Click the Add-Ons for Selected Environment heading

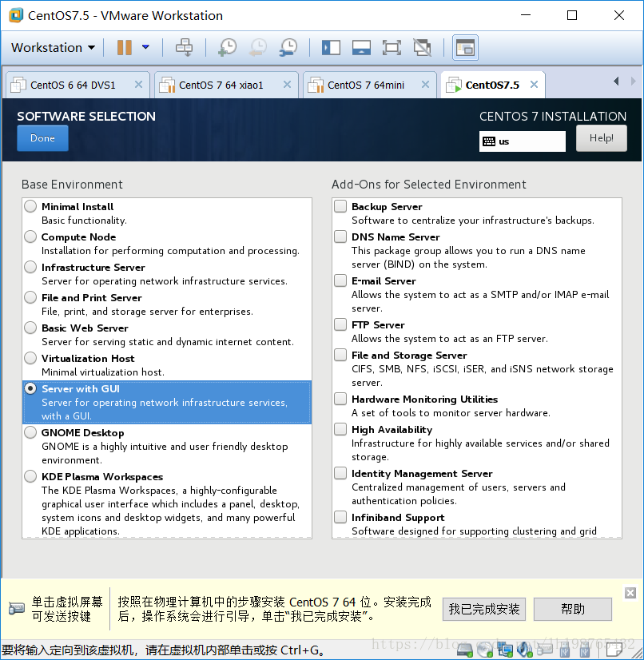pos(428,185)
